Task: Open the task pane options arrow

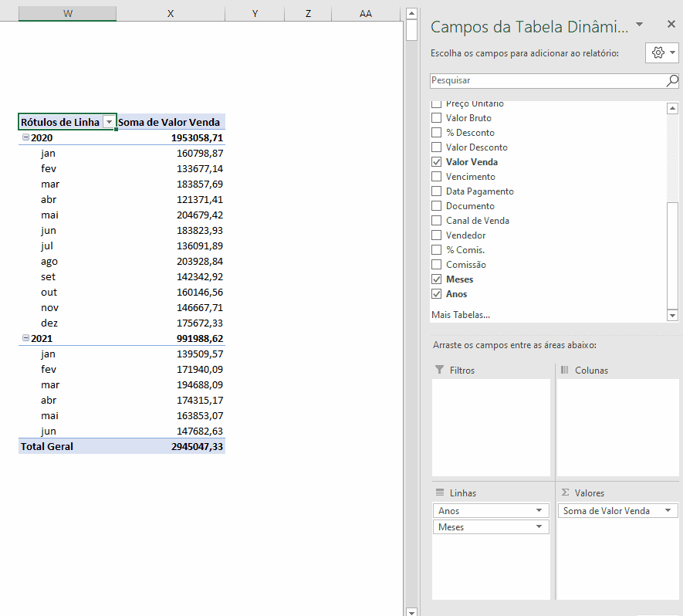Action: pyautogui.click(x=639, y=25)
